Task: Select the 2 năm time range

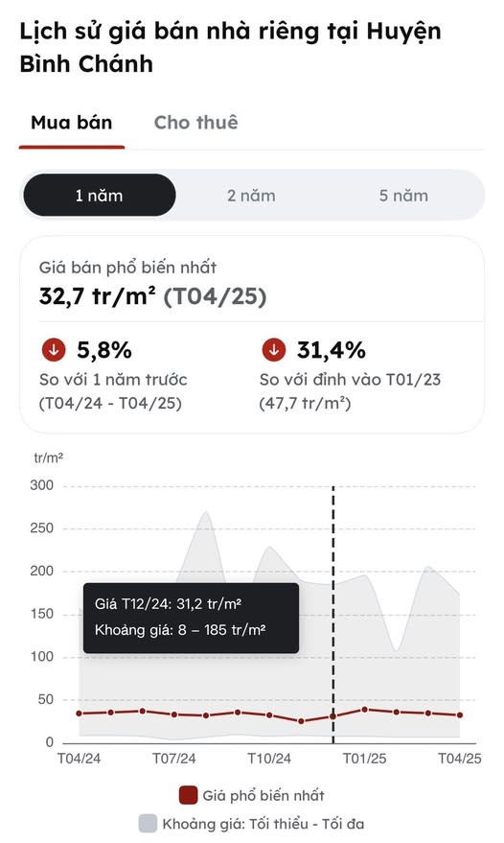Action: tap(251, 195)
